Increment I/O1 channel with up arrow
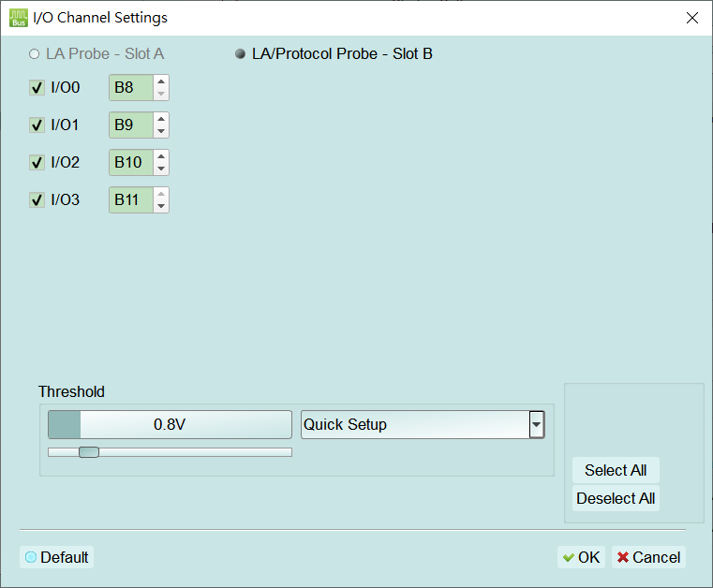Screen dimensions: 713x588 pos(161,119)
